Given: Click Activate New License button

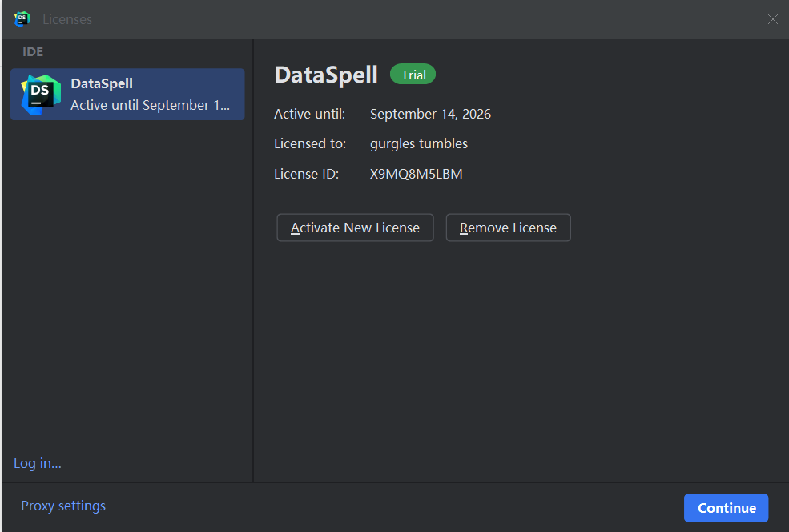Looking at the screenshot, I should pos(355,228).
